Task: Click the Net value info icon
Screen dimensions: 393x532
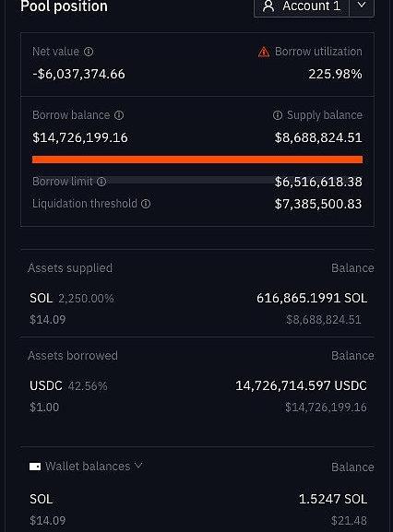Action: 89,52
